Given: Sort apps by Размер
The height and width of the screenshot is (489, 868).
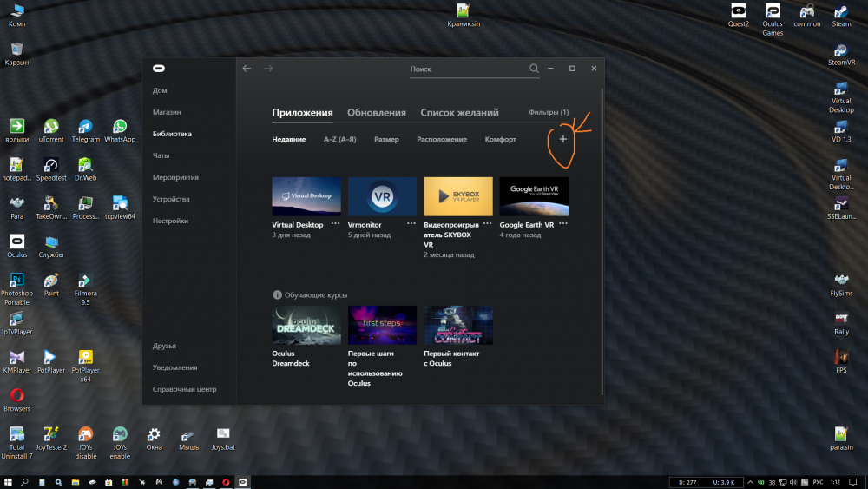Looking at the screenshot, I should [386, 140].
